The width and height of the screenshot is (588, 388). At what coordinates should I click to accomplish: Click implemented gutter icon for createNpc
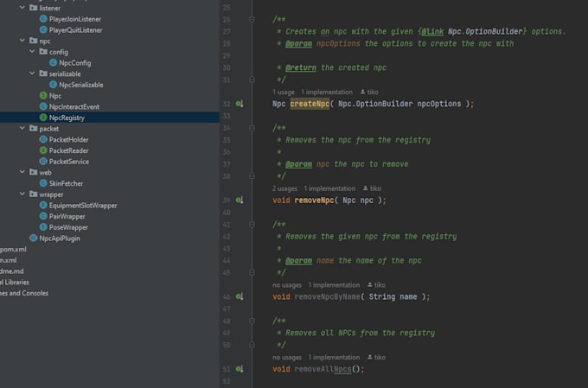pos(240,104)
